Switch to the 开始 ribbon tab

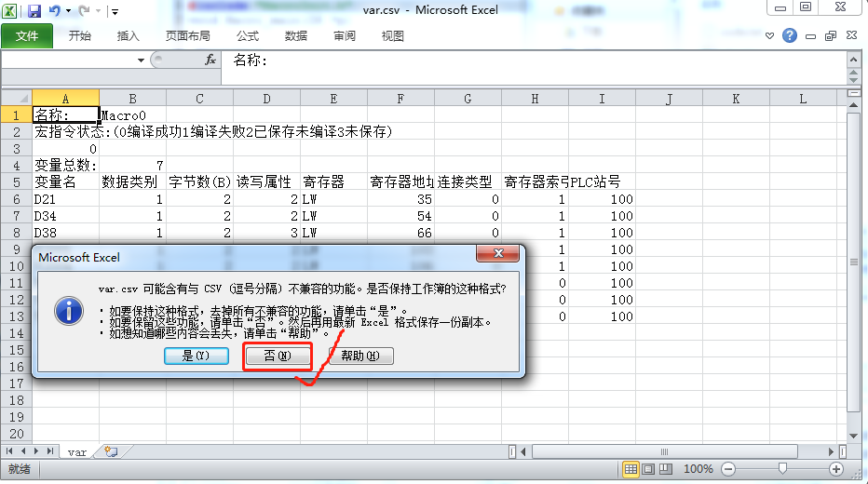click(x=80, y=36)
